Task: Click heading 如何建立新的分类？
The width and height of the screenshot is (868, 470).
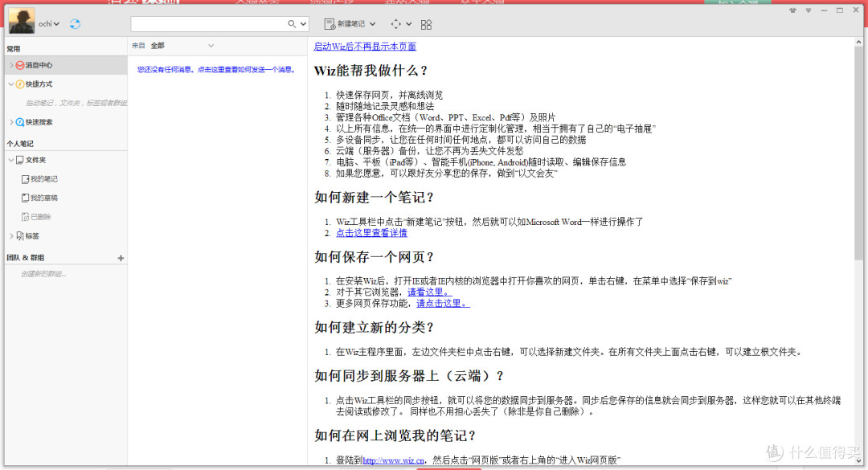Action: point(375,327)
